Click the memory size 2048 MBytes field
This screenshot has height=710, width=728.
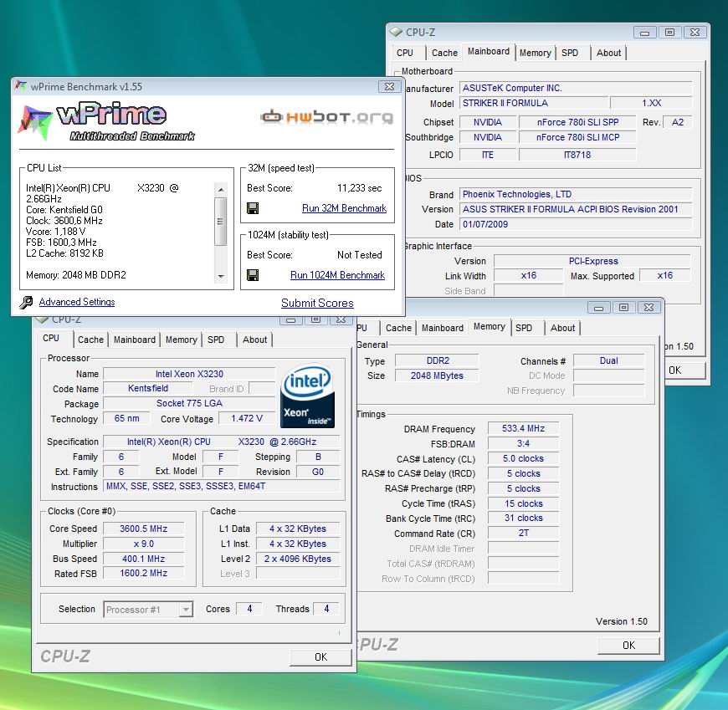pos(437,375)
